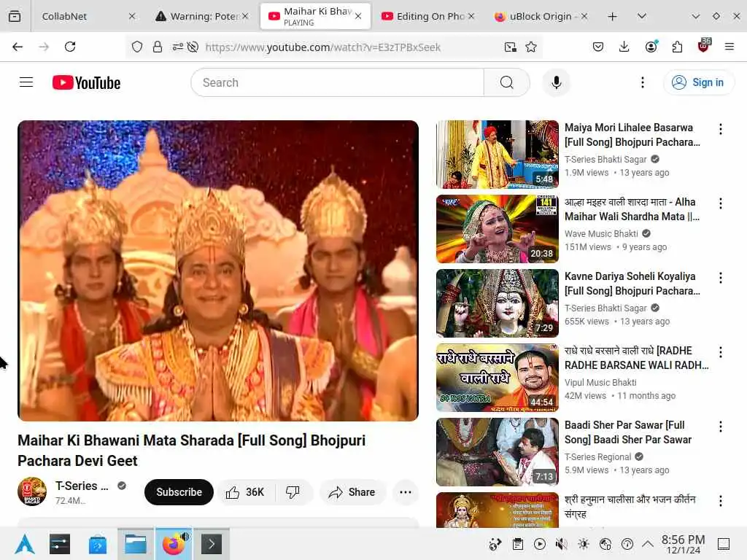Open options menu for Maiya Mori Lihalee
The height and width of the screenshot is (560, 747).
721,128
